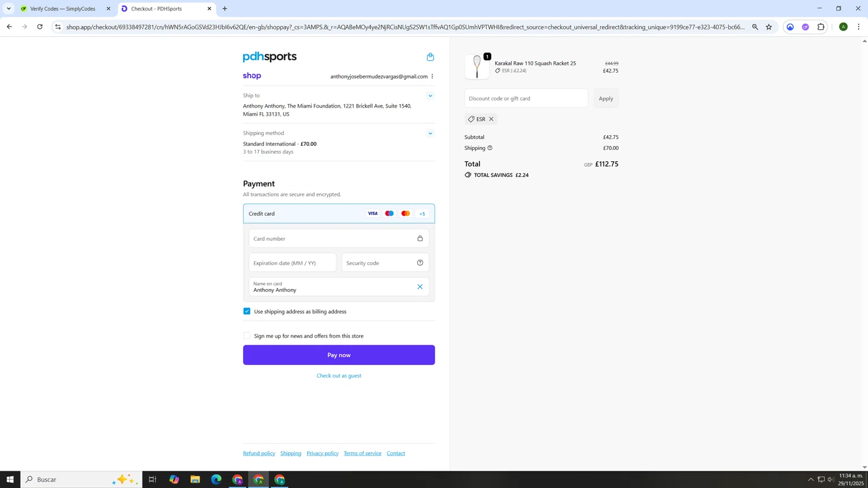Image resolution: width=868 pixels, height=488 pixels.
Task: Click the Total Savings £2.24 text
Action: [501, 175]
